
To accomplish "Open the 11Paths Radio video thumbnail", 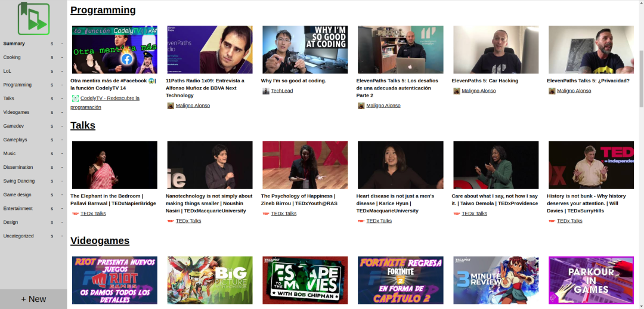I will [x=210, y=50].
